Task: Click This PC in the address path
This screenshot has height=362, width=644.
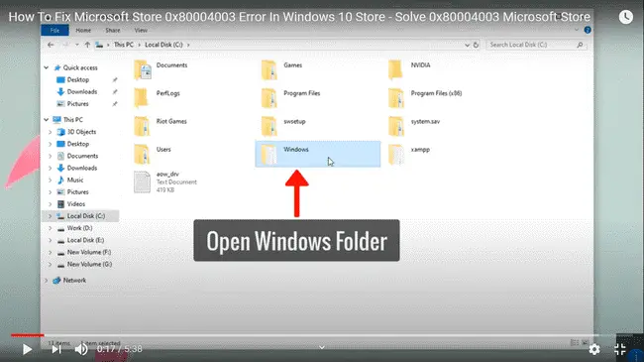Action: [124, 45]
